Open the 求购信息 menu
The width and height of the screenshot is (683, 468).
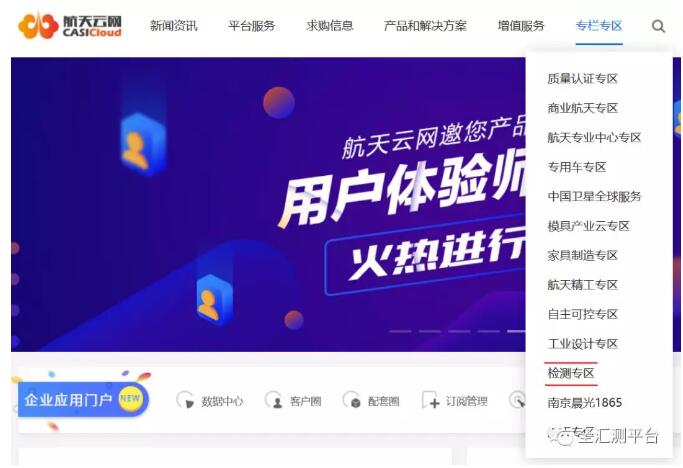coord(330,26)
